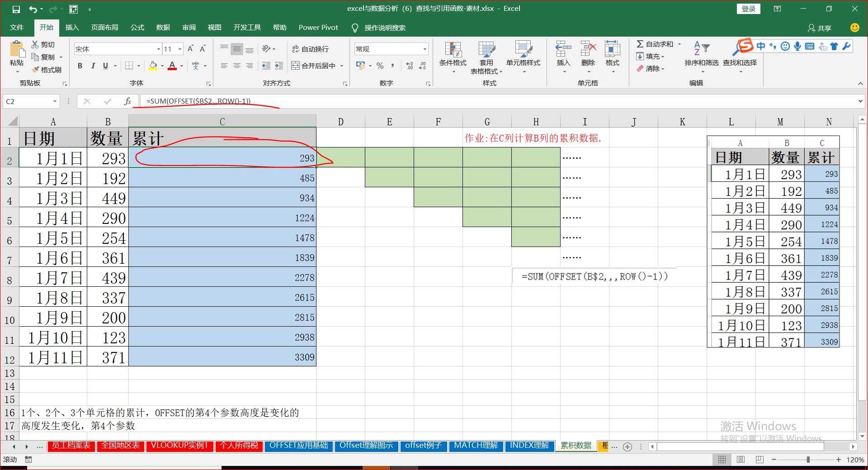
Task: Apply percent style with % icon
Action: (x=380, y=66)
